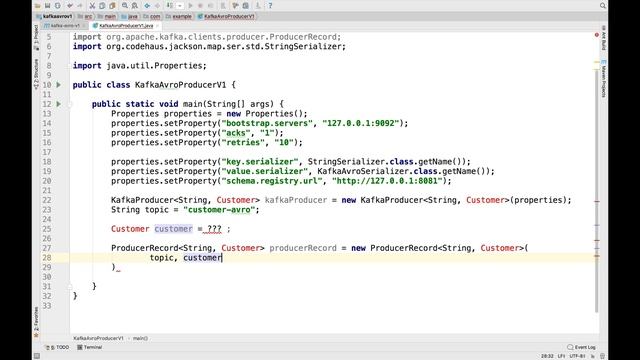640x360 pixels.
Task: Open the Event Log
Action: [582, 347]
